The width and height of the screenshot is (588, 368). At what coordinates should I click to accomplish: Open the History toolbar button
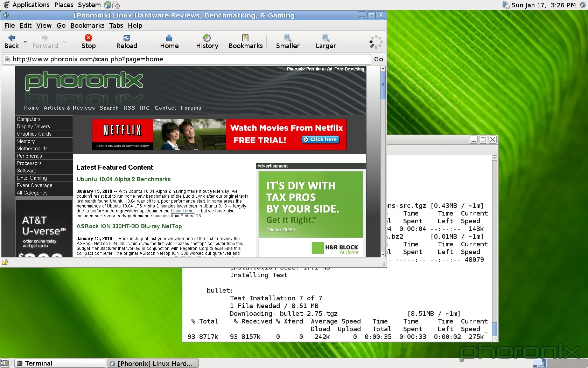click(x=207, y=41)
